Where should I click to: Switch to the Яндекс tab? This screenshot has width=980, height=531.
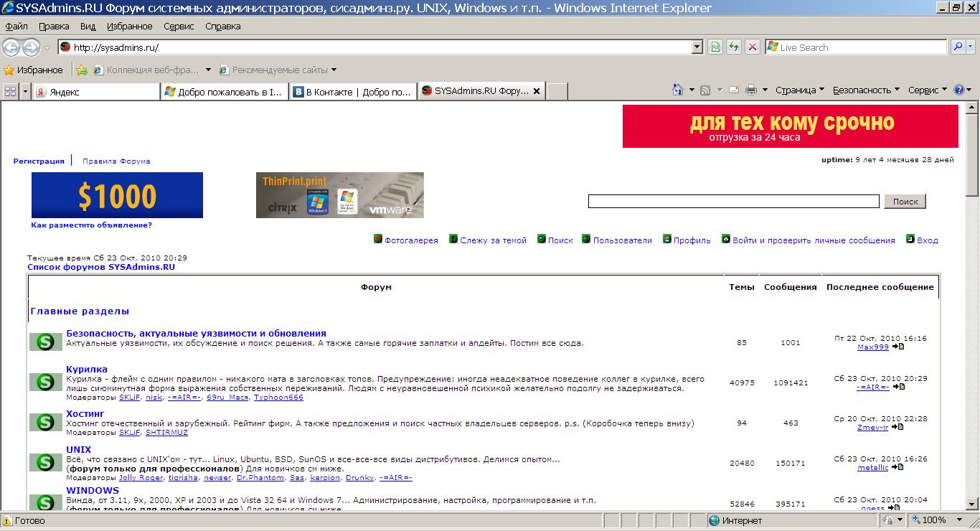96,92
